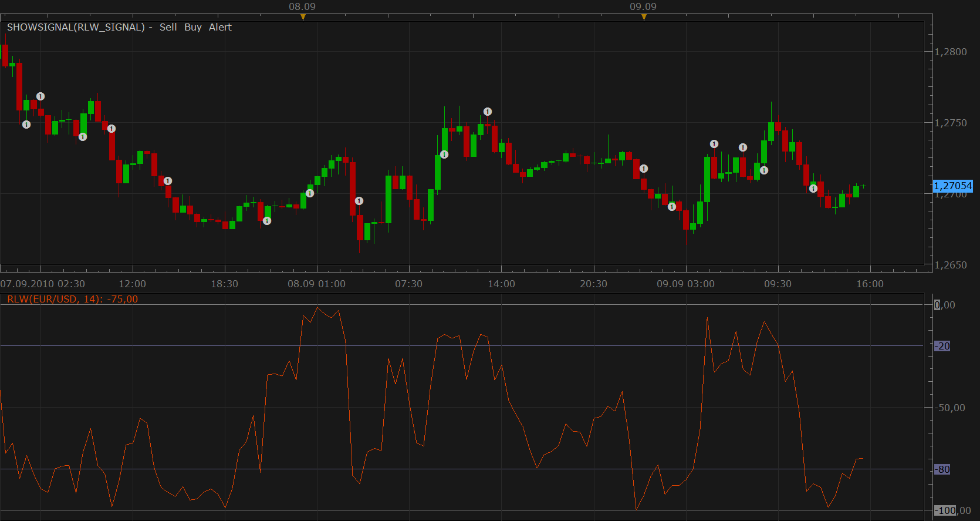Click the 08.09 01:00 time axis label
The image size is (980, 521).
(317, 284)
